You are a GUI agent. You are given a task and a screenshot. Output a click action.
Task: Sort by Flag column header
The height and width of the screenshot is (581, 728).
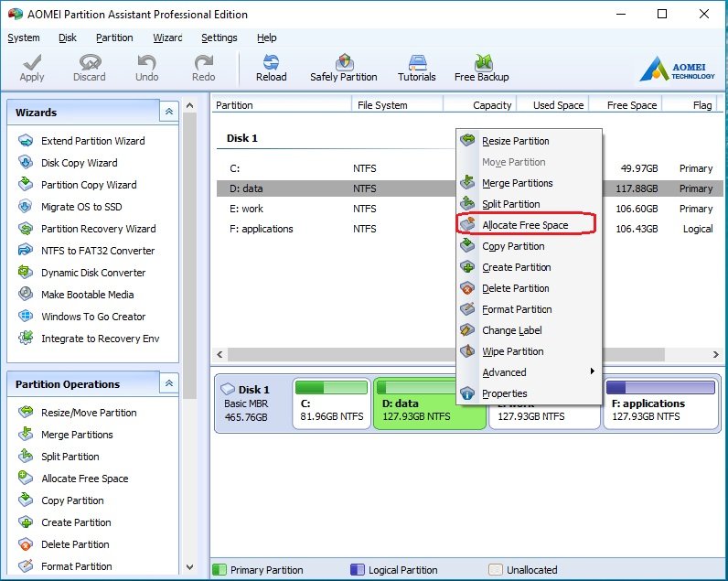[691, 105]
